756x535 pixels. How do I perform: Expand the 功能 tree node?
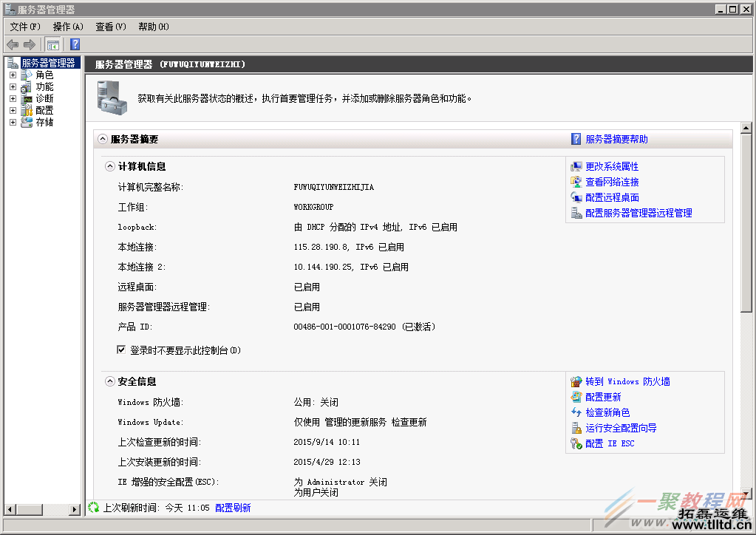coord(13,86)
